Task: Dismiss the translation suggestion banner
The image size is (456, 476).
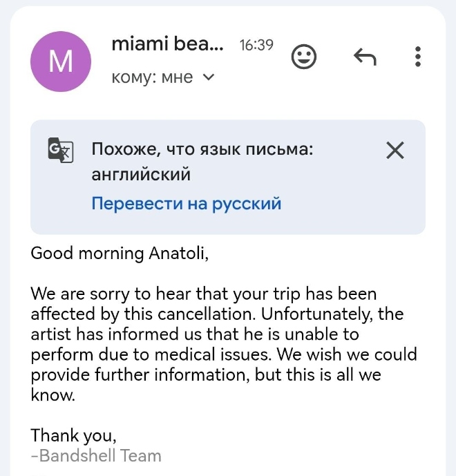Action: pos(395,151)
